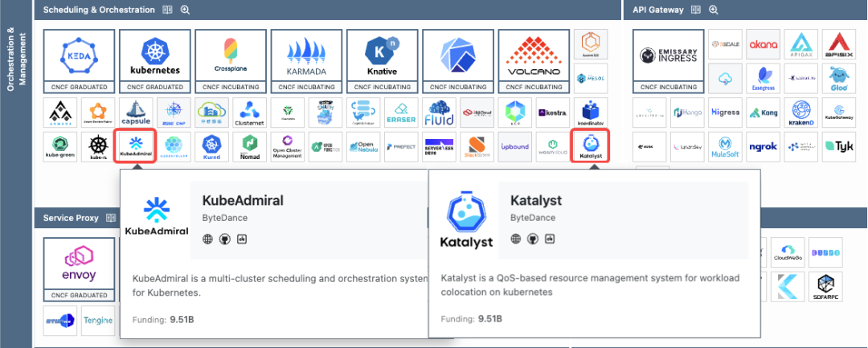Click the Katalyst title in popup
This screenshot has height=348, width=868.
coord(536,200)
